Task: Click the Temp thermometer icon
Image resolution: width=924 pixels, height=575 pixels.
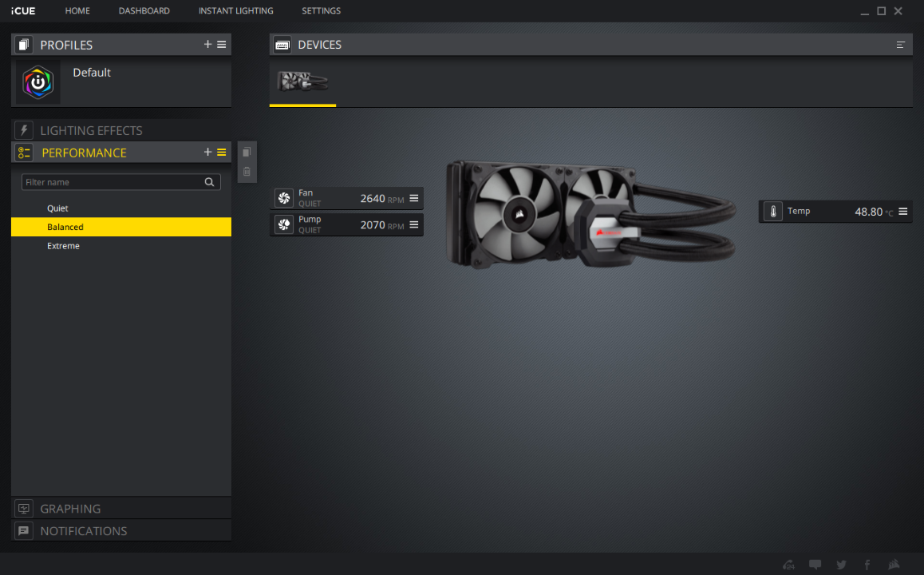Action: point(772,212)
